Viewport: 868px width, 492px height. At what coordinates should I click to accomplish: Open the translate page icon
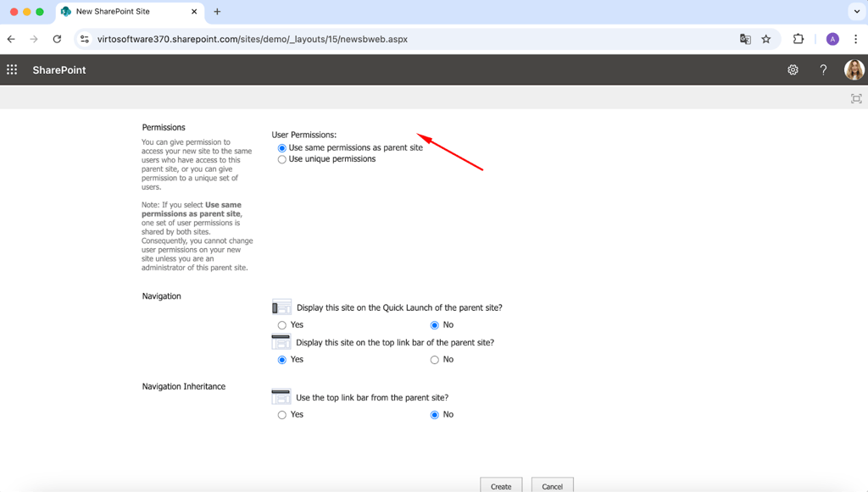coord(745,39)
